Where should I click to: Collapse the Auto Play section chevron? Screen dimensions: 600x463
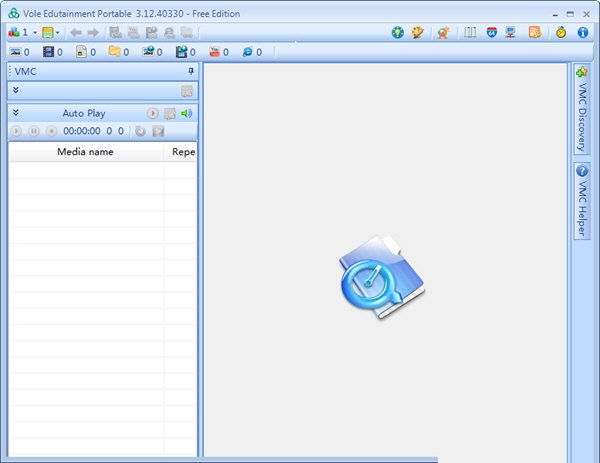point(16,112)
